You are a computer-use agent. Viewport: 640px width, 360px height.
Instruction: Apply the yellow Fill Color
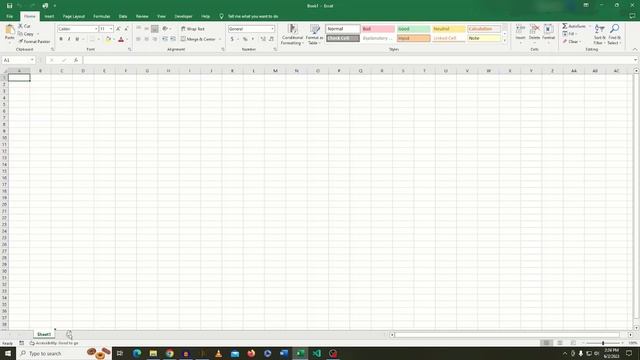point(108,39)
